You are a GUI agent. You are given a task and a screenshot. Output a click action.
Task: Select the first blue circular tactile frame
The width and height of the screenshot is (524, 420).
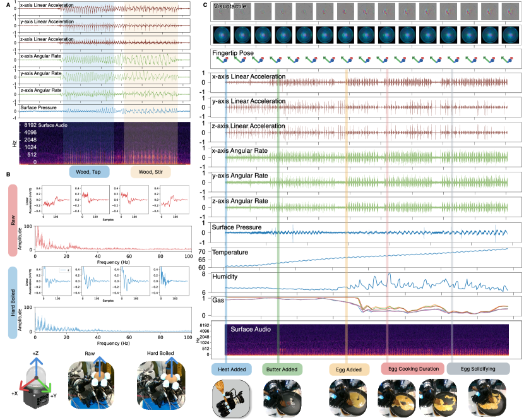click(x=222, y=35)
